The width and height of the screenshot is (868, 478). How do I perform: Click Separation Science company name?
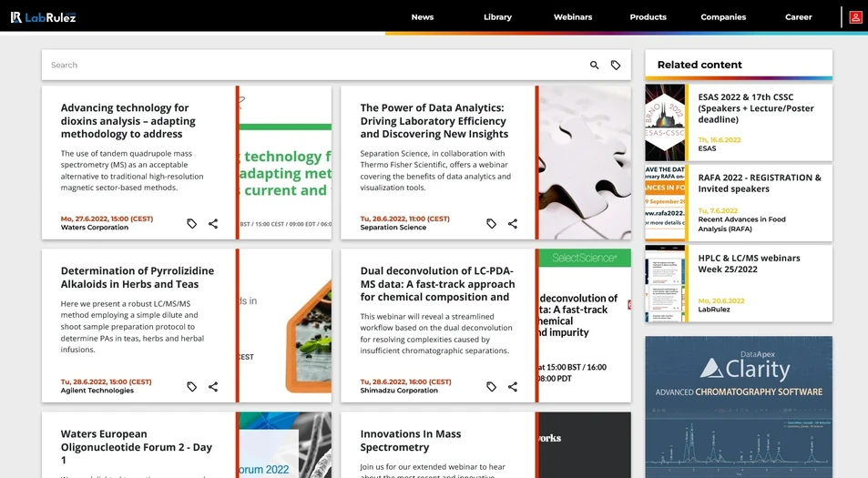393,228
